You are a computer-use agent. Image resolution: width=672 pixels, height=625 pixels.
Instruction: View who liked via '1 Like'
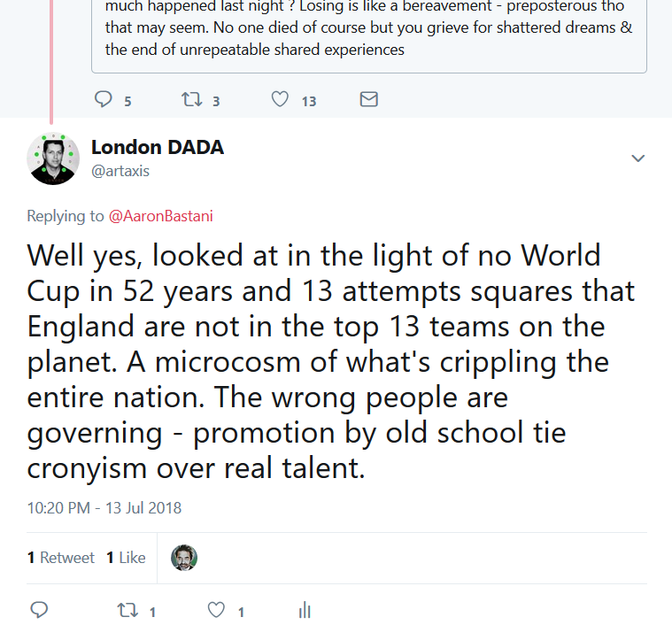[126, 558]
